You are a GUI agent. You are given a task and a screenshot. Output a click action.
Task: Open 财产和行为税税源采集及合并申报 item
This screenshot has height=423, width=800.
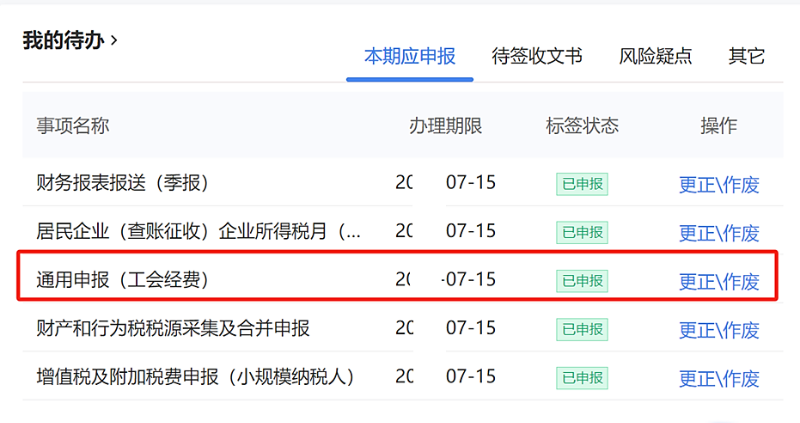pyautogui.click(x=173, y=328)
